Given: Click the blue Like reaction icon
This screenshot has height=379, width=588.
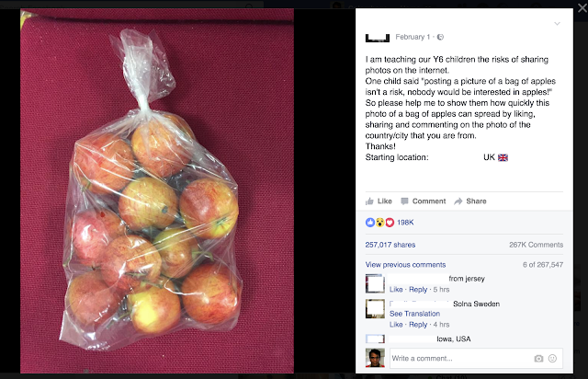Looking at the screenshot, I should pos(369,223).
